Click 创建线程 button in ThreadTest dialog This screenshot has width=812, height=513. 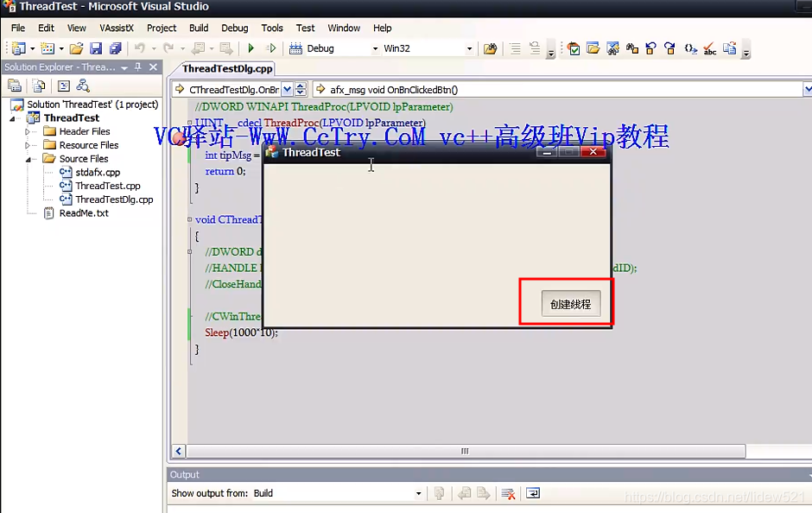pyautogui.click(x=571, y=304)
